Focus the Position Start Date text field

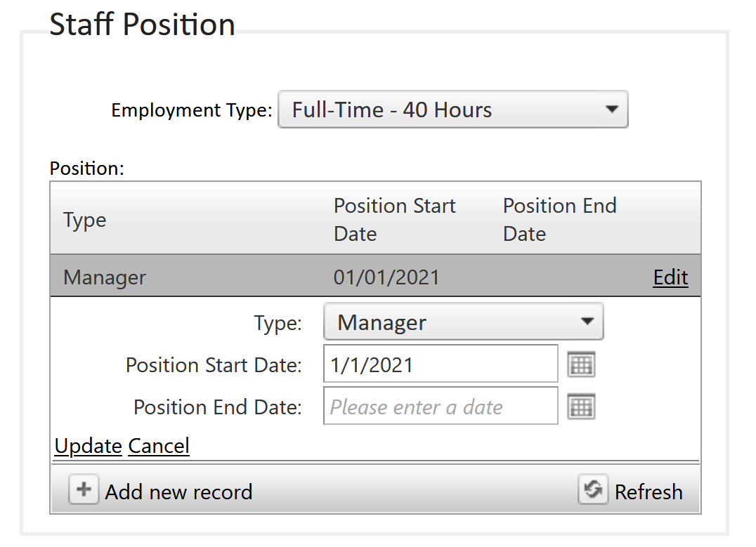[441, 364]
